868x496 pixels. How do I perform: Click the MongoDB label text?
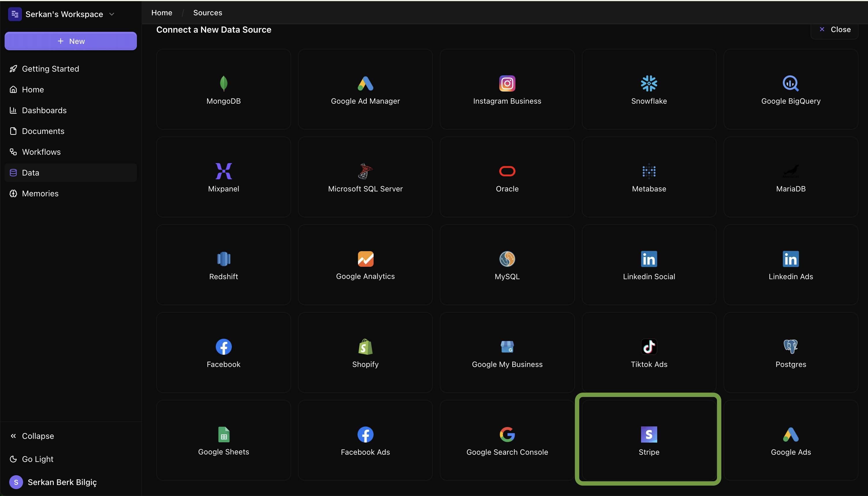coord(223,101)
